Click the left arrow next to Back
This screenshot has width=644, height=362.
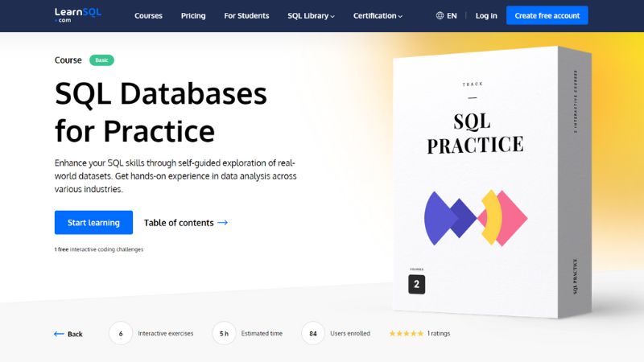pyautogui.click(x=59, y=334)
